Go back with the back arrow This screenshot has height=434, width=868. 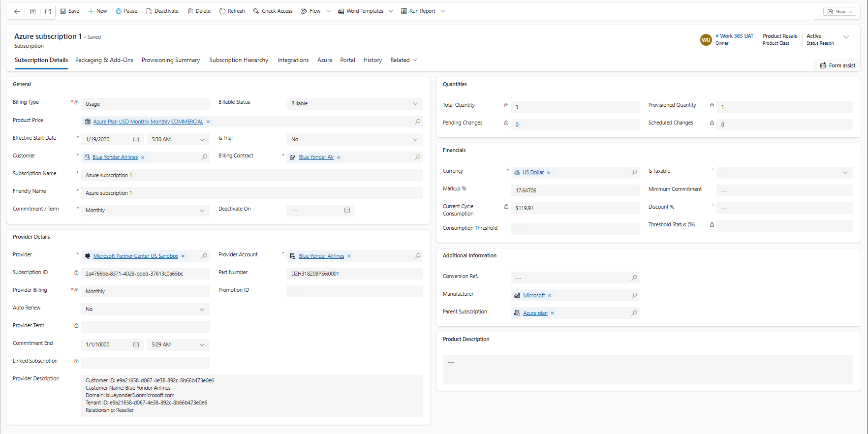pyautogui.click(x=17, y=11)
